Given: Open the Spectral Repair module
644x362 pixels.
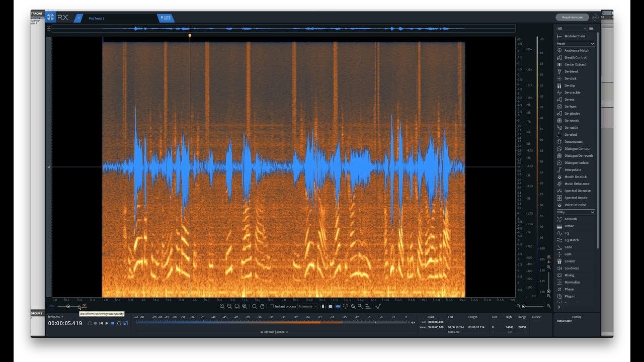Looking at the screenshot, I should [573, 198].
